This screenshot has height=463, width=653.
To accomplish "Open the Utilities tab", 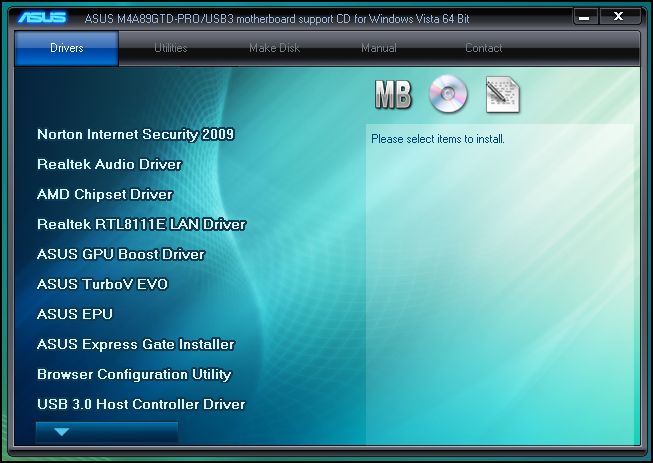I will click(171, 48).
